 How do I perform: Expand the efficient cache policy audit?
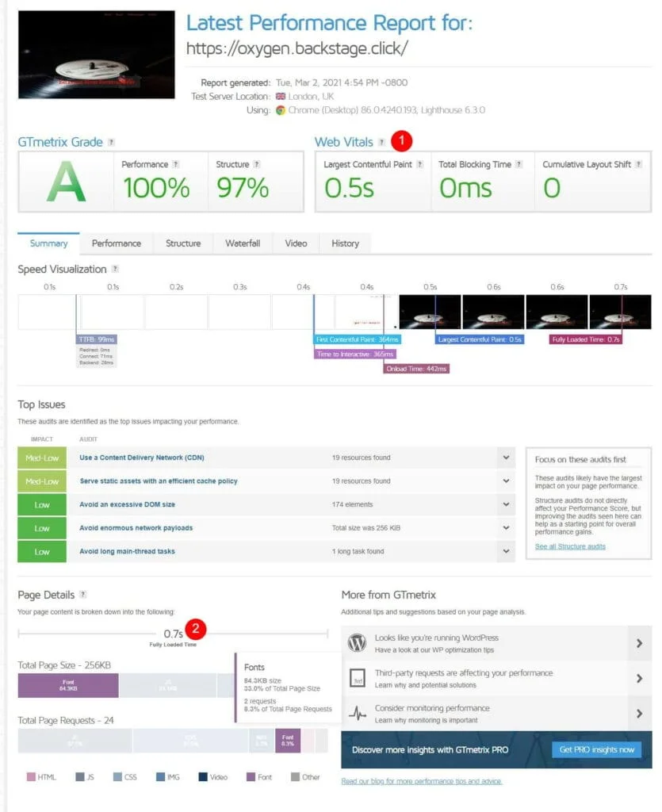pos(504,481)
